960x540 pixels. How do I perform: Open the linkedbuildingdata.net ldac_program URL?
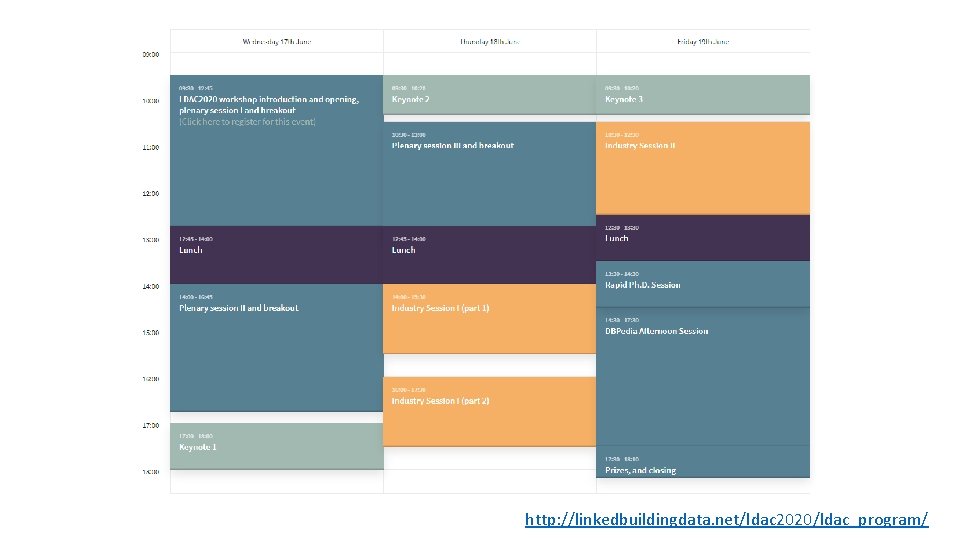[726, 519]
